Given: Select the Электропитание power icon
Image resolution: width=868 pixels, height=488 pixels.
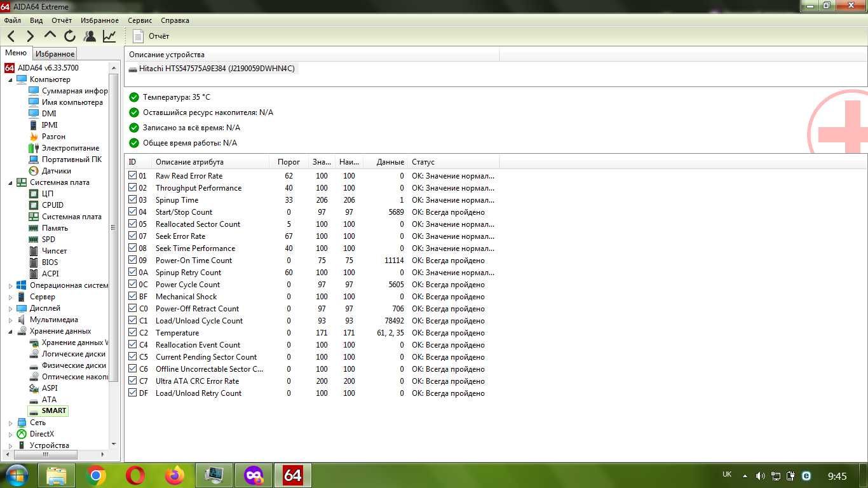Looking at the screenshot, I should [x=34, y=148].
